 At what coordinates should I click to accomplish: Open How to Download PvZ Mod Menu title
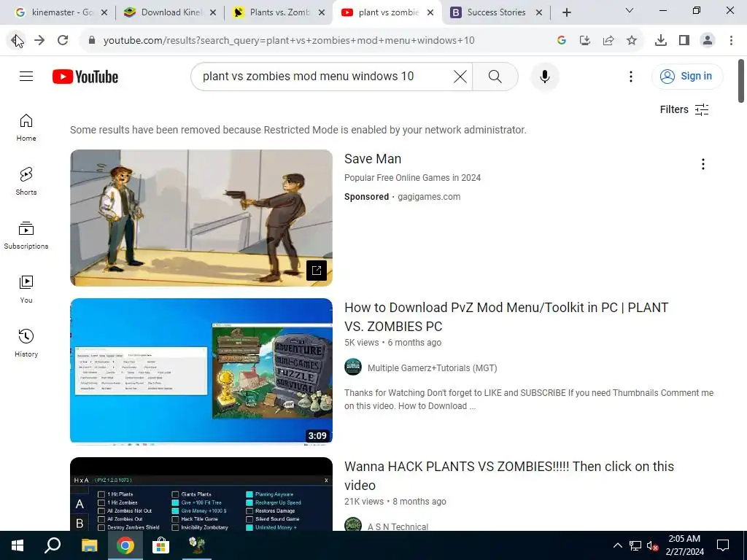(506, 316)
